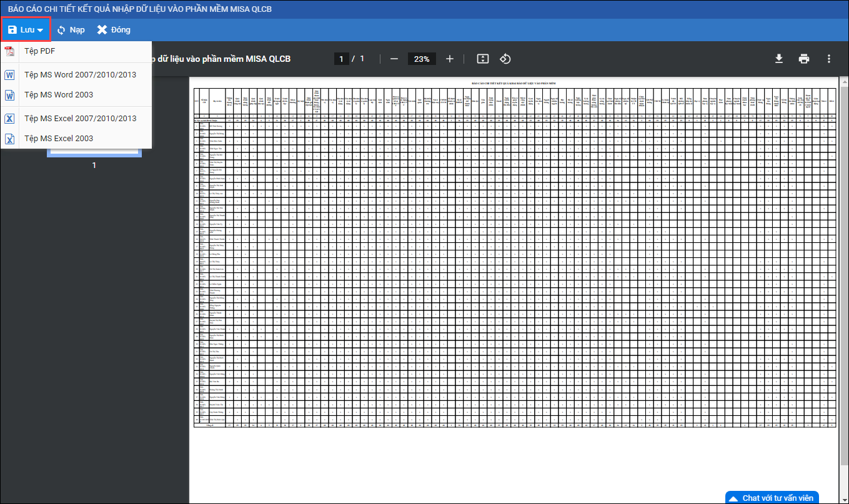Click the zoom out minus icon
The height and width of the screenshot is (504, 849).
click(394, 59)
